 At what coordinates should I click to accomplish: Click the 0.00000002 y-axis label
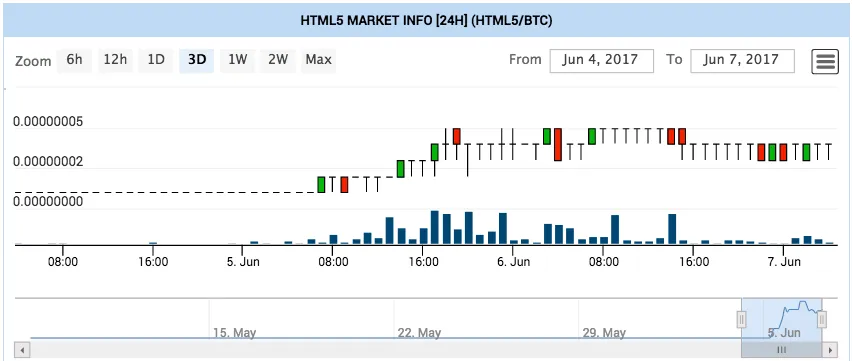[x=48, y=162]
